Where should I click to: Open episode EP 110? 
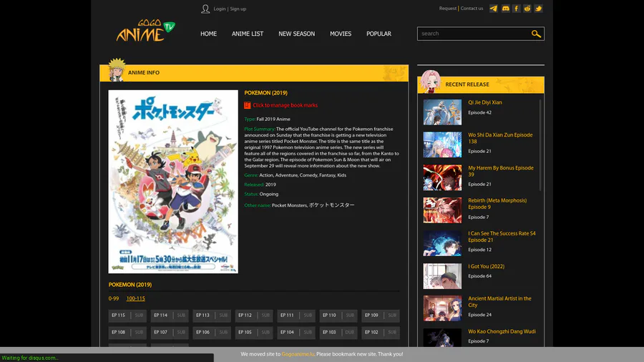[x=338, y=315]
